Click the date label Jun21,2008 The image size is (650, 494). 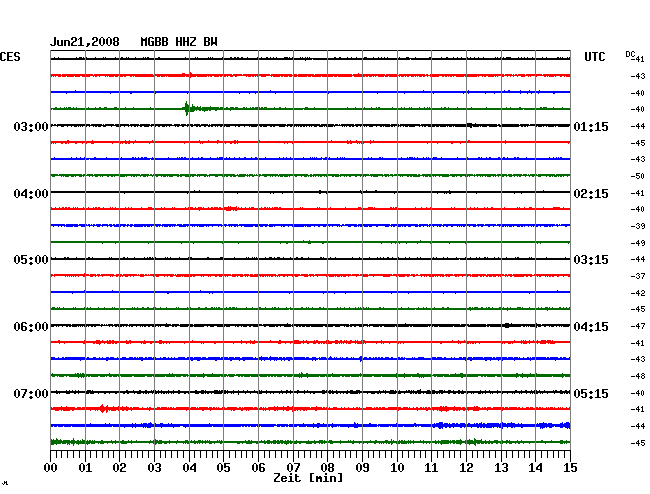pyautogui.click(x=85, y=42)
